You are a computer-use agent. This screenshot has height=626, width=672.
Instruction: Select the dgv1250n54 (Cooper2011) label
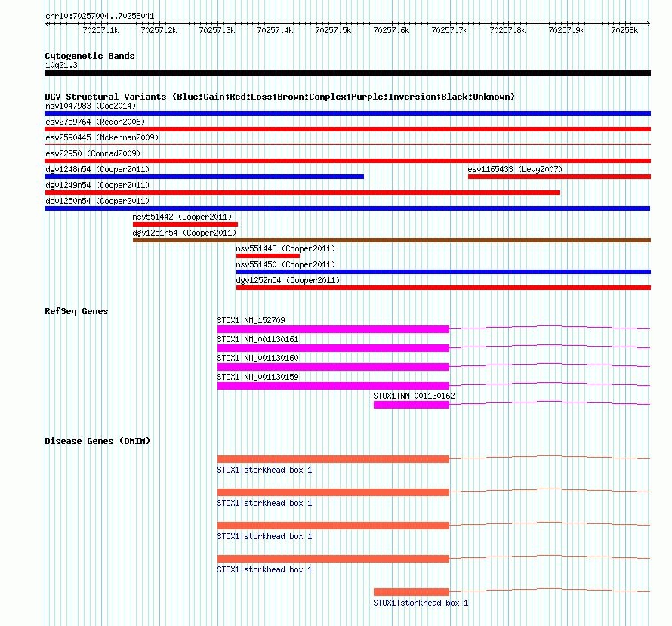pyautogui.click(x=97, y=201)
